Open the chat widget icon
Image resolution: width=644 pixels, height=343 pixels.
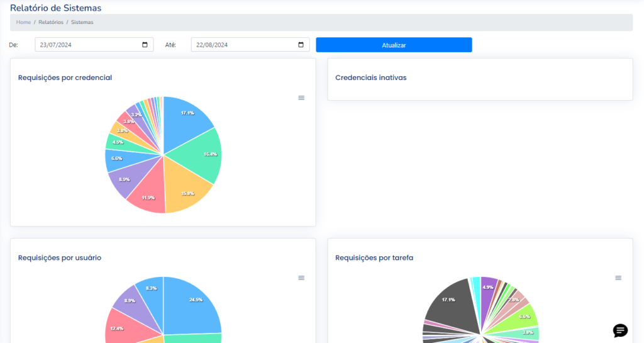pyautogui.click(x=620, y=330)
